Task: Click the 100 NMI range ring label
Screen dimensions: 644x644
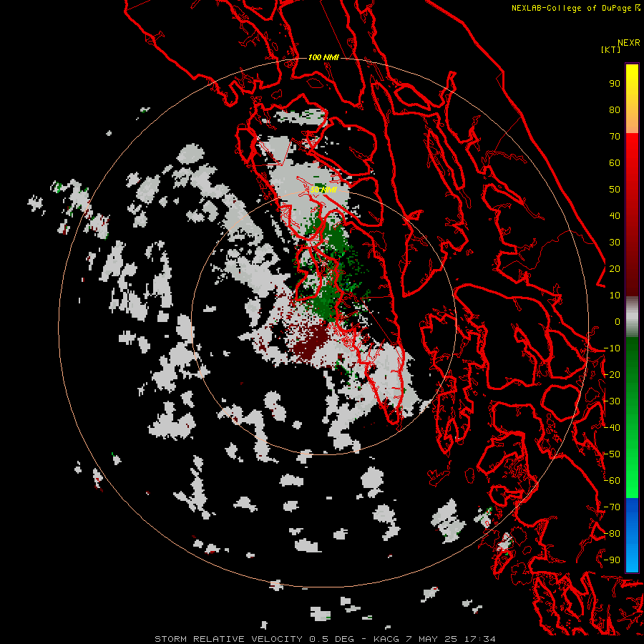Action: click(x=323, y=57)
